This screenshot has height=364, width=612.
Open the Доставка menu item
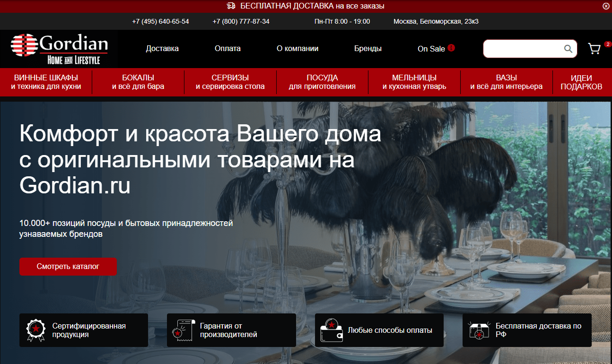tap(162, 49)
